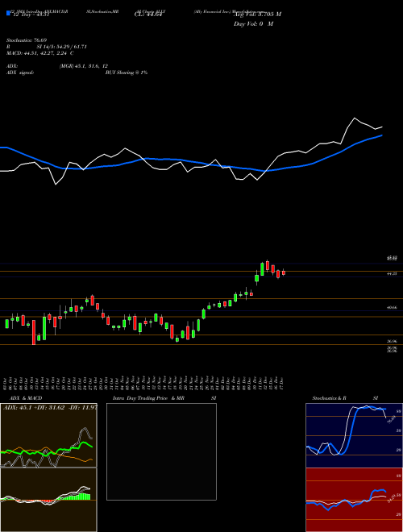Open the blue Stochastics chart panel
This screenshot has width=403, height=532.
point(354,435)
